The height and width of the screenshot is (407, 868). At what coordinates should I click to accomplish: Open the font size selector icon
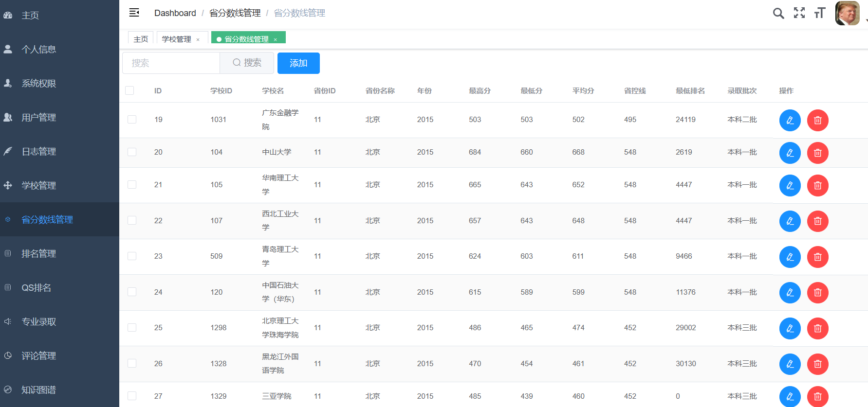(820, 13)
